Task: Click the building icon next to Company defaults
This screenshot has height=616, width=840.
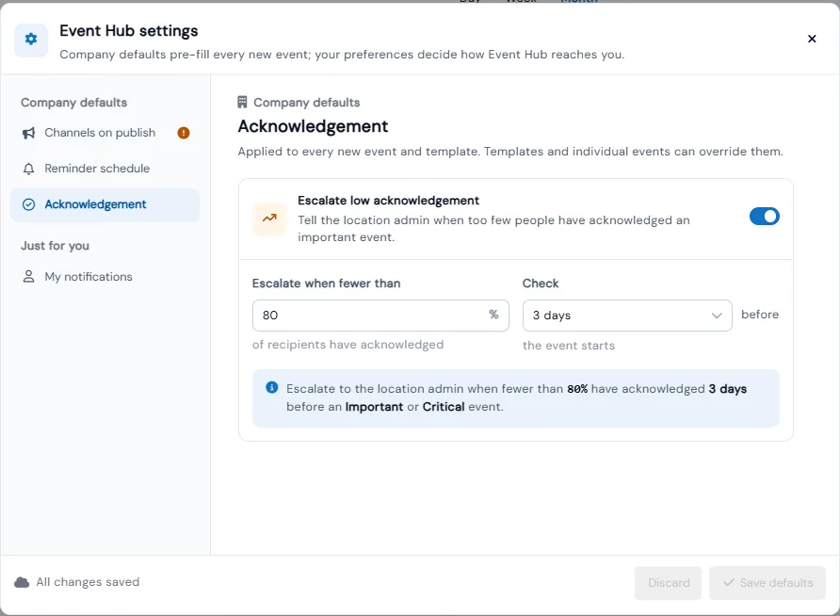Action: (x=242, y=102)
